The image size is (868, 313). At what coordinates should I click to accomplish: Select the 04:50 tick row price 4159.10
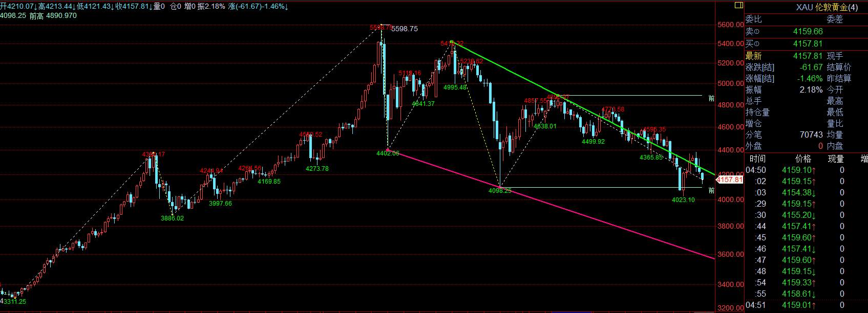point(798,170)
